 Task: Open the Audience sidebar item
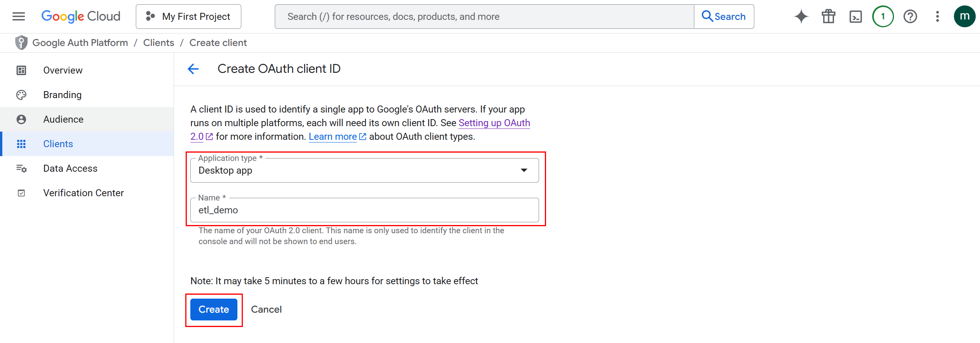click(x=87, y=119)
